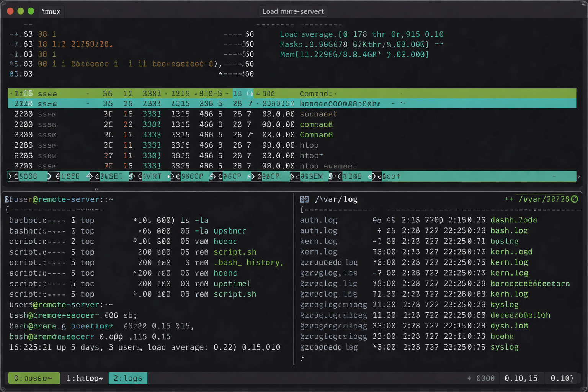
Task: Select syslog in the right log pane
Action: (505, 304)
